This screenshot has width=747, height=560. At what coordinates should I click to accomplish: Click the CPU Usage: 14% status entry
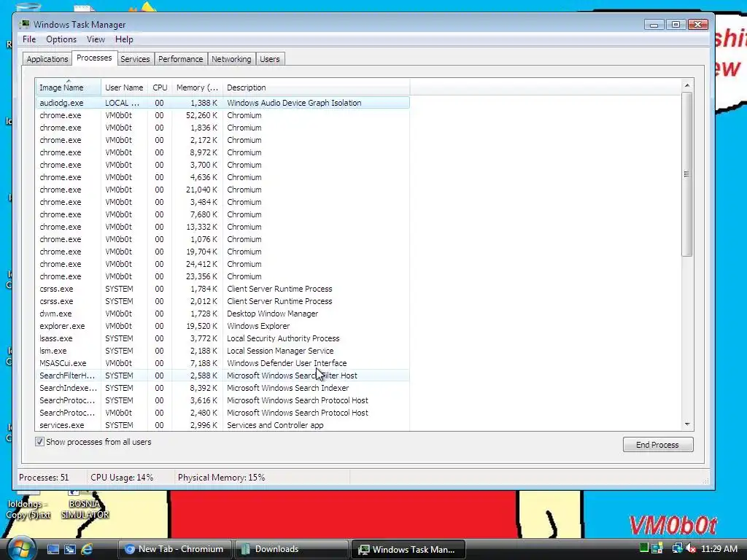coord(122,477)
